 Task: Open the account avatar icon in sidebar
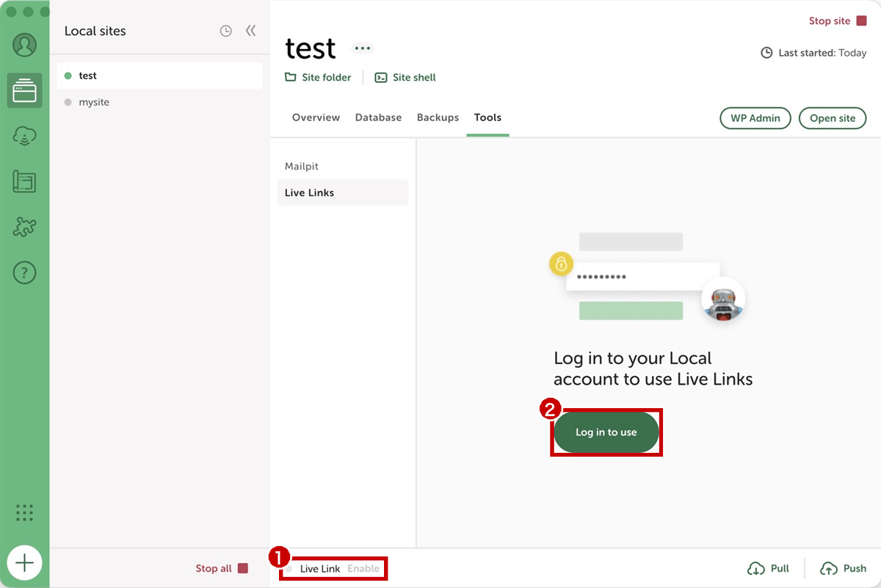pyautogui.click(x=24, y=45)
